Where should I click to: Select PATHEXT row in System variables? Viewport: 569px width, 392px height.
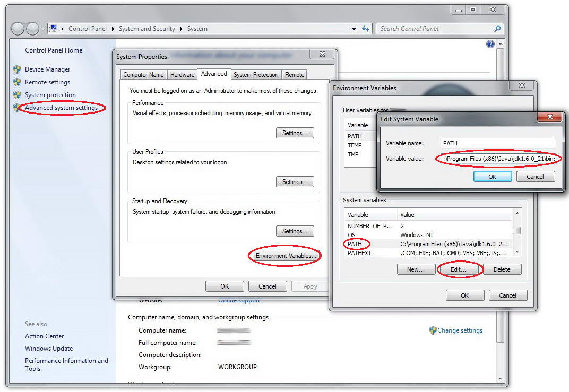[428, 253]
